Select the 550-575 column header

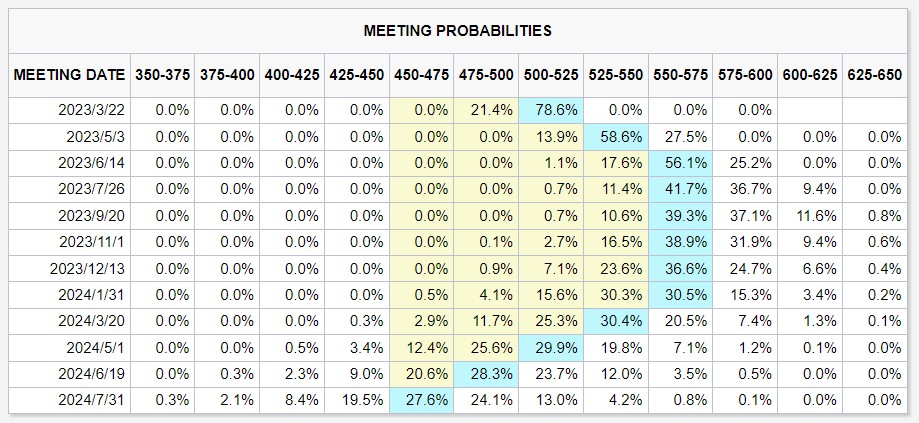point(680,75)
